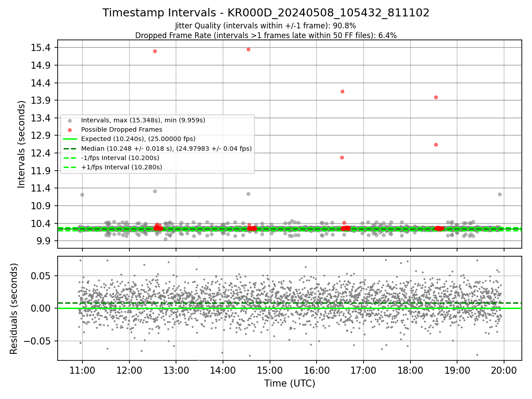Viewport: 532px width, 399px height.
Task: Click the plot title 'Timestamp Intervals - KR000D_20240508_105432_811102'
Action: (266, 13)
